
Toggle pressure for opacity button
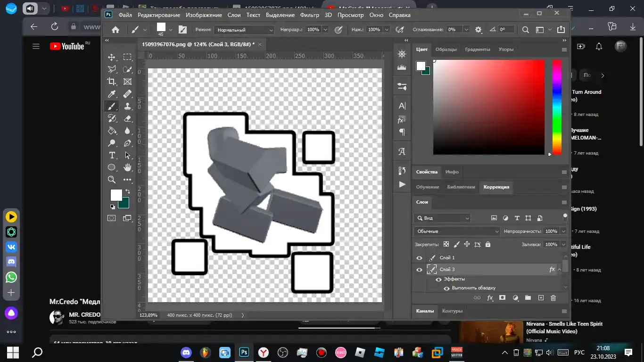point(338,29)
